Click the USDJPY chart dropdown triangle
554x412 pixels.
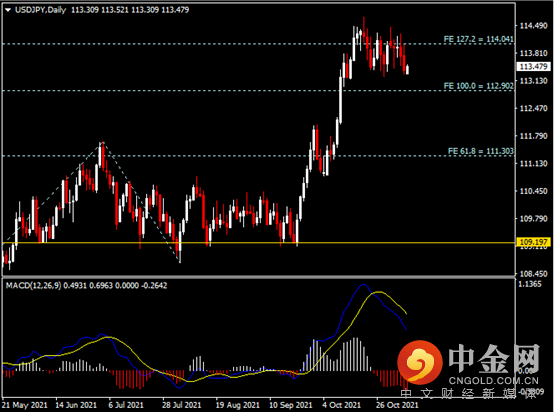pyautogui.click(x=7, y=10)
